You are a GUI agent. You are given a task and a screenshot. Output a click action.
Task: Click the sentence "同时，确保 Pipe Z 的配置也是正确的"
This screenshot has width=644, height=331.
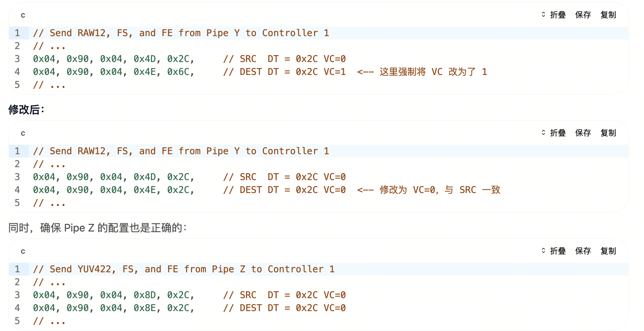[97, 228]
